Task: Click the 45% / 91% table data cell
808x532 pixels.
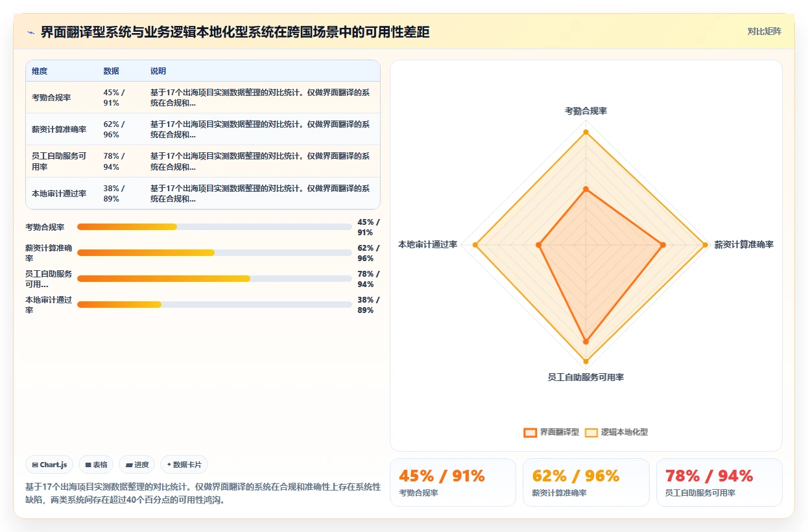Action: pos(121,98)
